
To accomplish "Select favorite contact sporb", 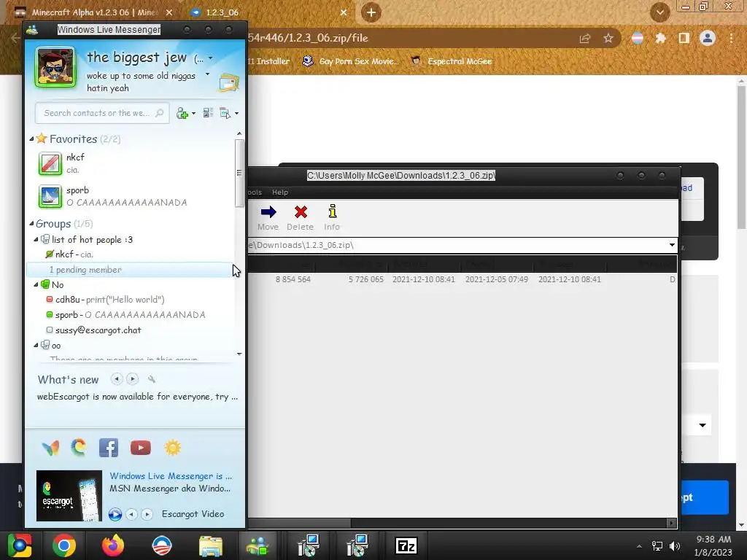I will (x=131, y=196).
